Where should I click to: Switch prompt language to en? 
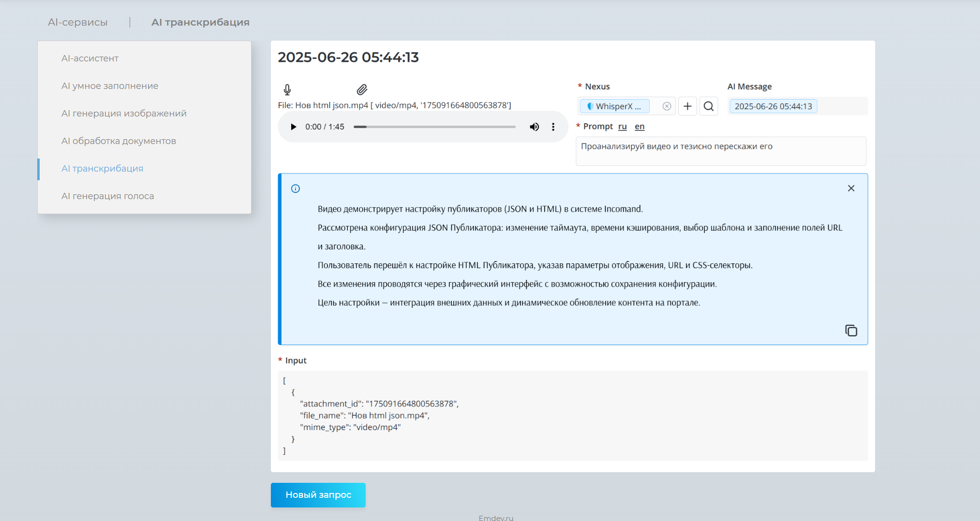[x=639, y=127]
